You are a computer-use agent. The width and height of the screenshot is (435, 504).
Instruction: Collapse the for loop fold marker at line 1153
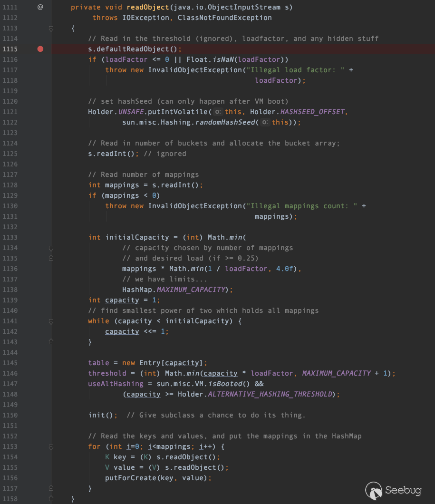click(51, 446)
